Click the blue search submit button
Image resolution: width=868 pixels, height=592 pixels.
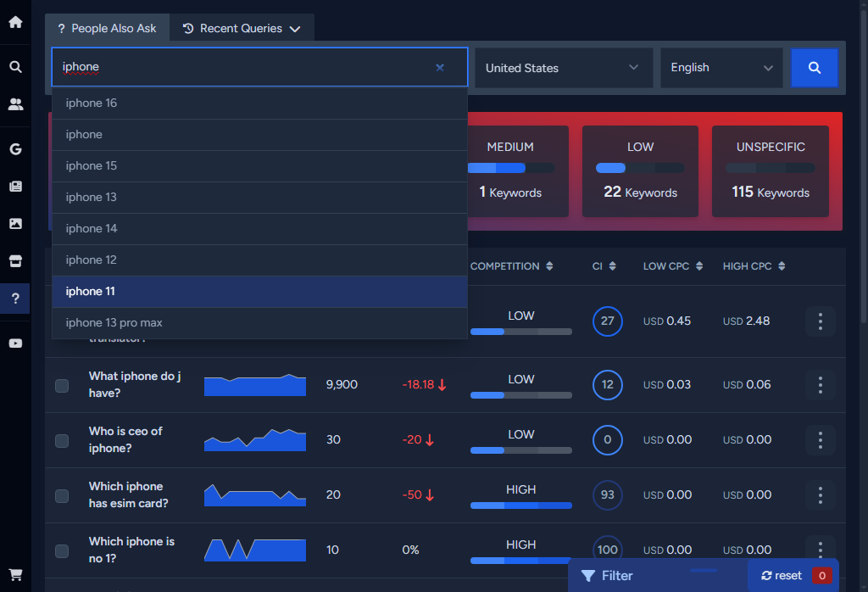814,68
